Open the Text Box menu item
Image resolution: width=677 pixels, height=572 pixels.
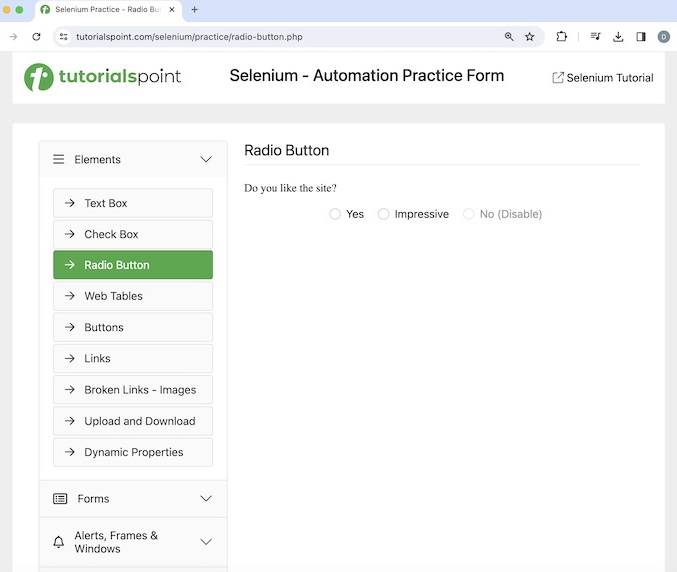click(133, 203)
